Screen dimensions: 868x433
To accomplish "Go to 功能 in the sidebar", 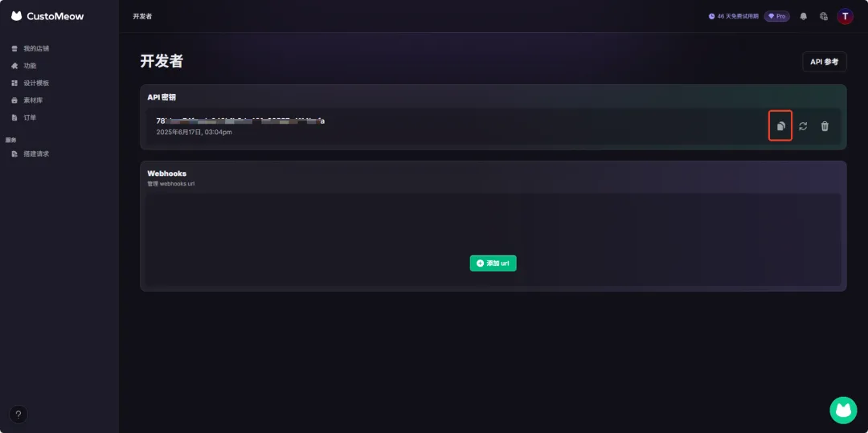I will 30,66.
